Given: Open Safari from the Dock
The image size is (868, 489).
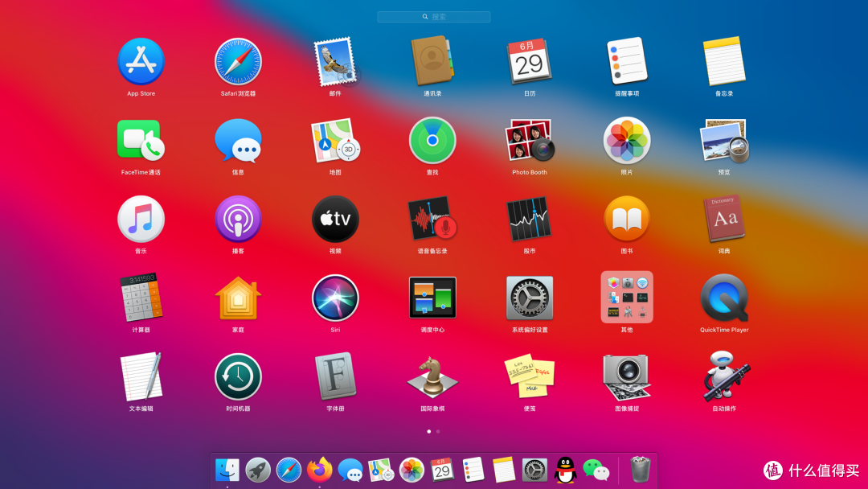Looking at the screenshot, I should 289,471.
